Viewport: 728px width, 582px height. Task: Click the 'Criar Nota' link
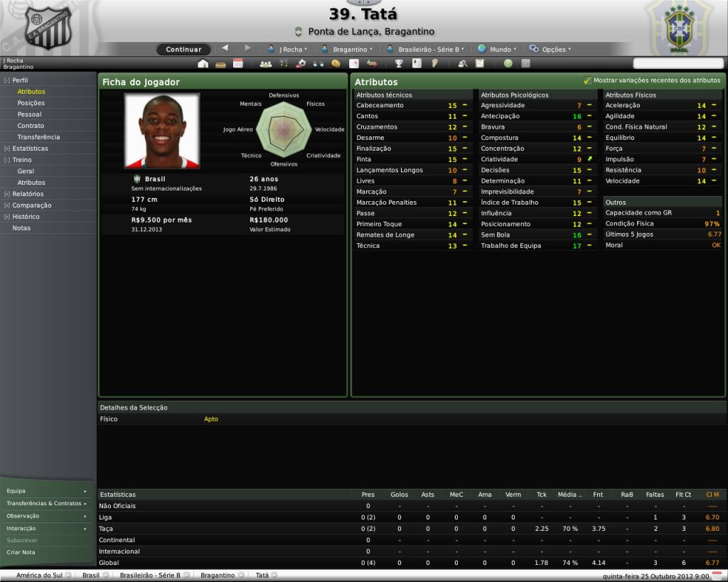pyautogui.click(x=21, y=552)
